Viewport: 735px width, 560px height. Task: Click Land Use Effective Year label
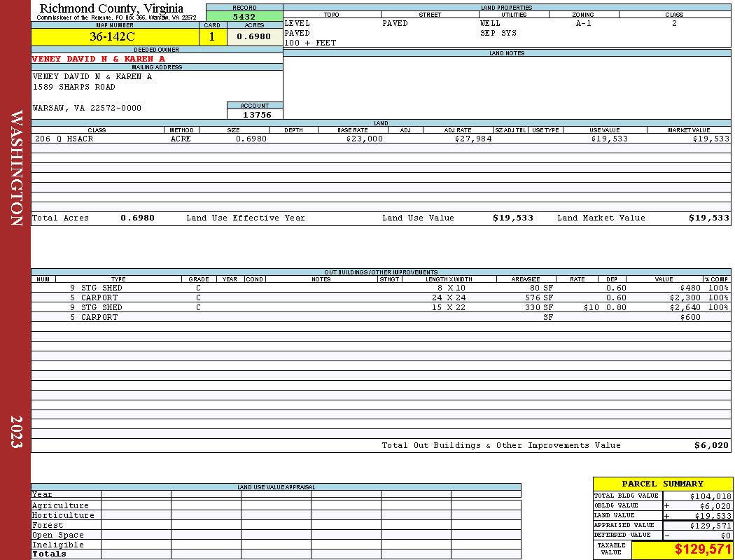tap(246, 218)
